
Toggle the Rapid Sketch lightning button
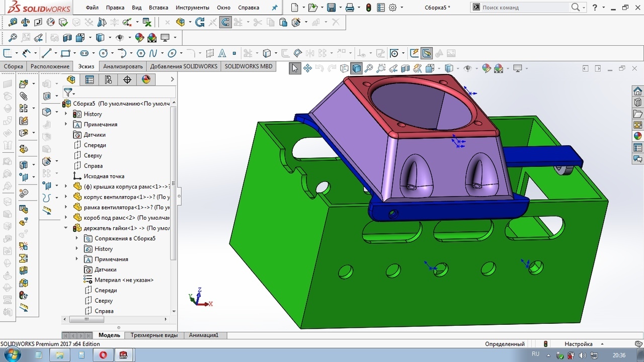click(x=414, y=53)
